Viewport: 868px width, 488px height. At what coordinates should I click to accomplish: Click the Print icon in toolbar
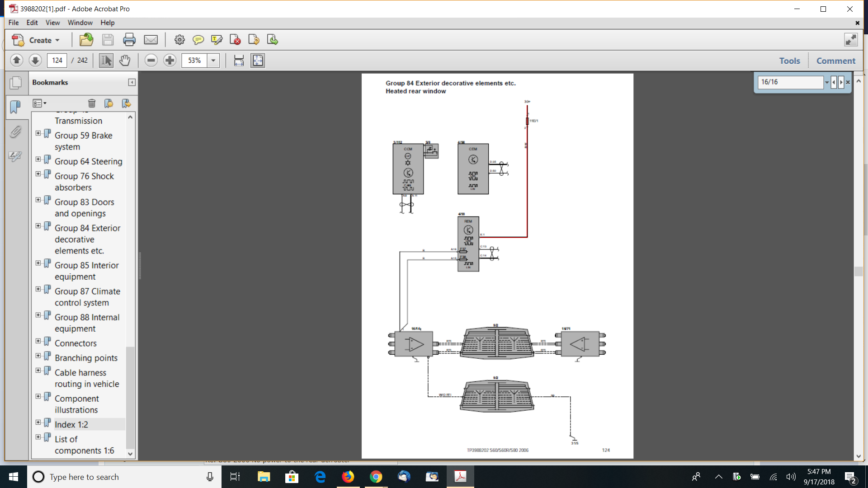pos(129,40)
